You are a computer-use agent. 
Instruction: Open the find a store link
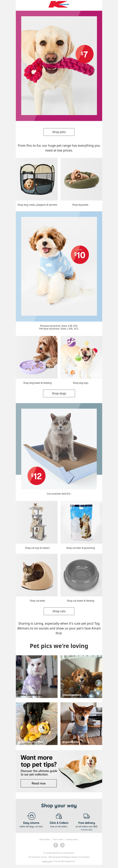tap(58, 839)
